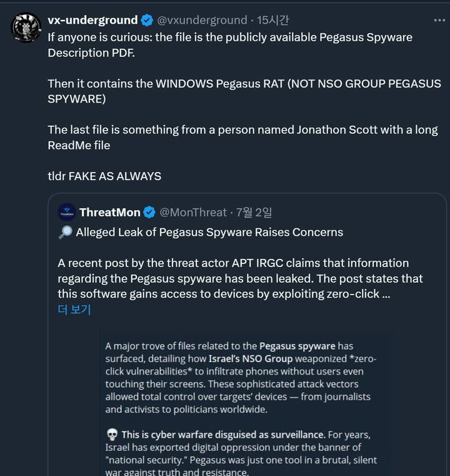
Task: Click the 7월 2일 post date
Action: 254,213
